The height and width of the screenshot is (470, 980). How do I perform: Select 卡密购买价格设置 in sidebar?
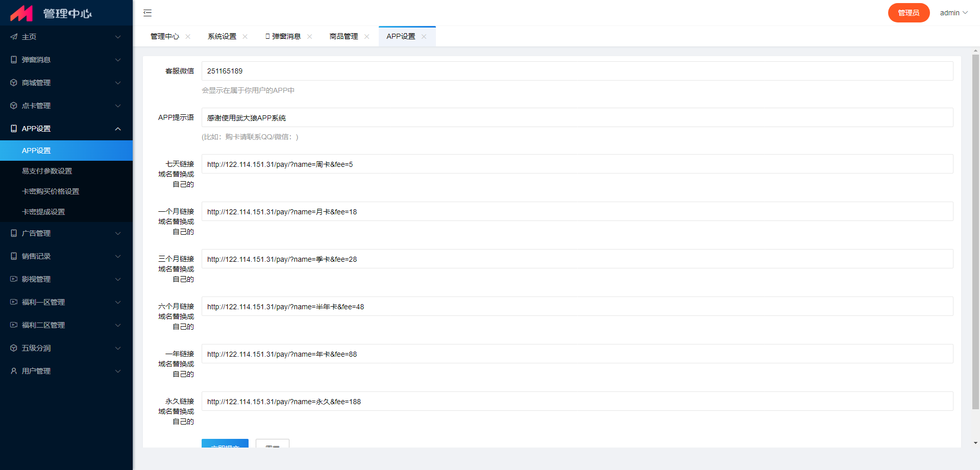(51, 191)
